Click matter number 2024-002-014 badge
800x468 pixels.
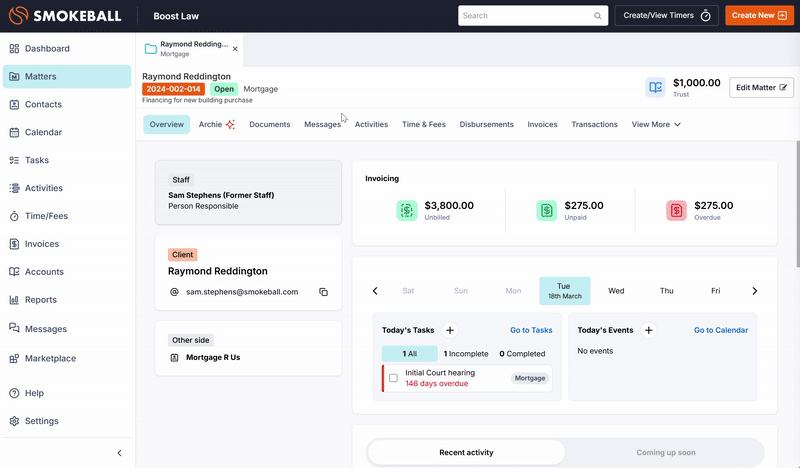173,89
